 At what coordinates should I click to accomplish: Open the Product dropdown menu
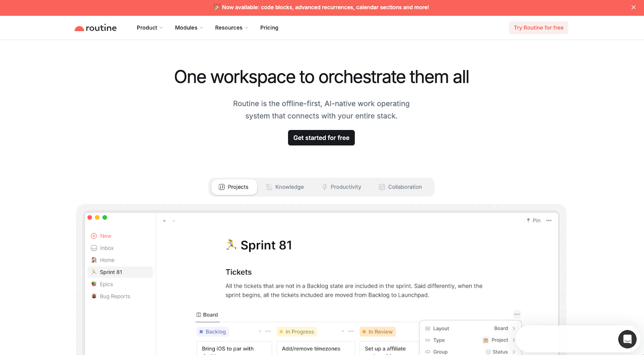[x=149, y=28]
